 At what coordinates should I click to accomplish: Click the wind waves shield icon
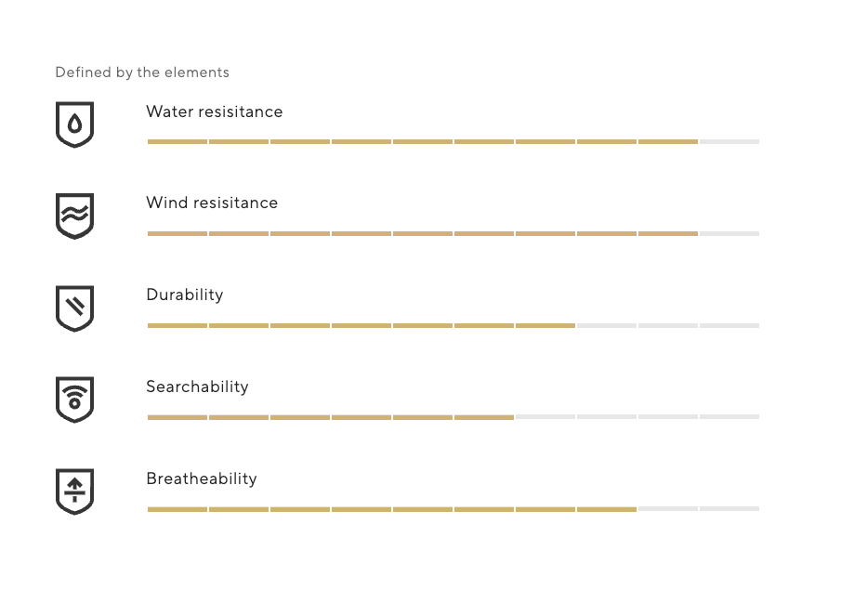pos(74,216)
